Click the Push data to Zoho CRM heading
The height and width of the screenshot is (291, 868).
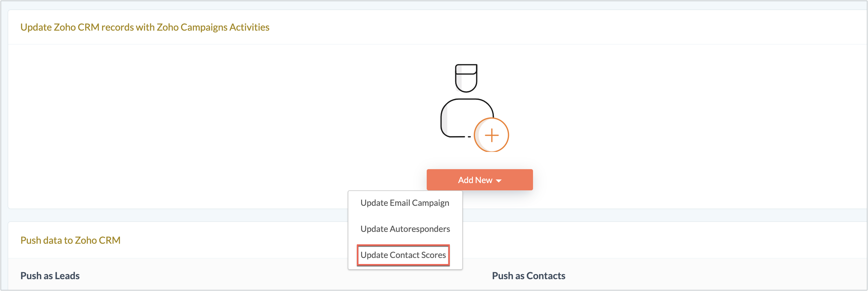pos(70,240)
